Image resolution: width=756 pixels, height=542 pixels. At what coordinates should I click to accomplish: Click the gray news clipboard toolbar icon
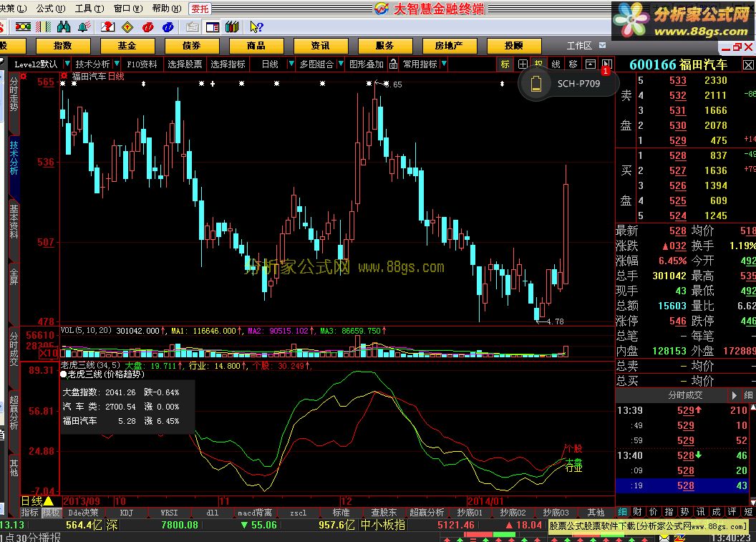tap(193, 27)
